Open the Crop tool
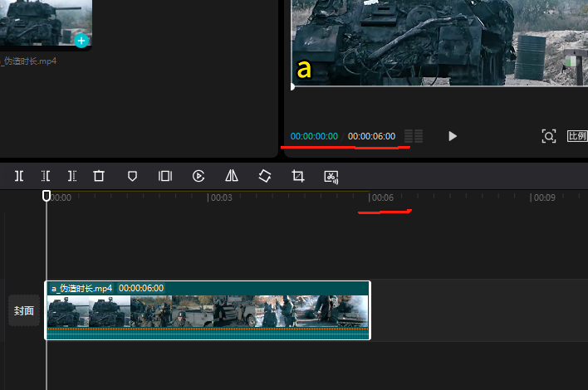This screenshot has height=390, width=588. click(298, 176)
